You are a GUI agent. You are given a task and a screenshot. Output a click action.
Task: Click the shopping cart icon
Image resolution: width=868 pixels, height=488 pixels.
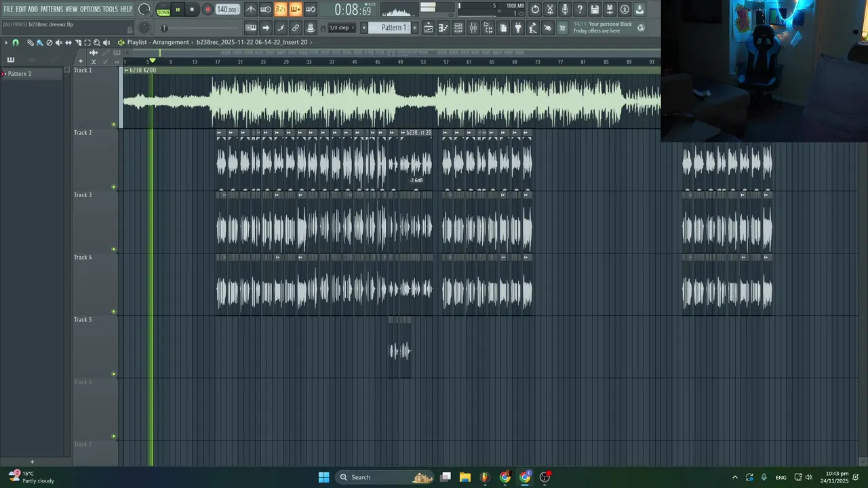562,28
